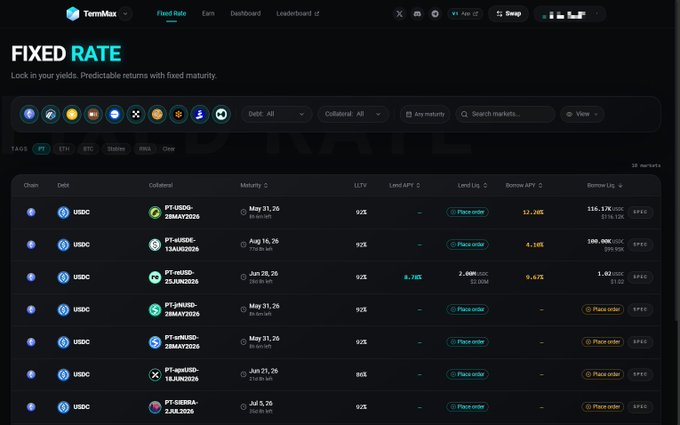
Task: Place borrow order for PT-apxUSD-18JUN2026
Action: 602,374
